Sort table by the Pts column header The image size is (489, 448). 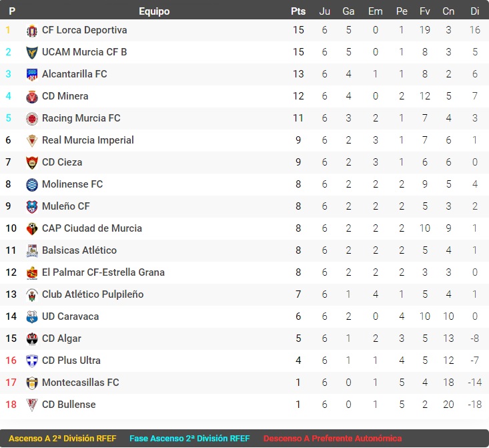click(298, 11)
